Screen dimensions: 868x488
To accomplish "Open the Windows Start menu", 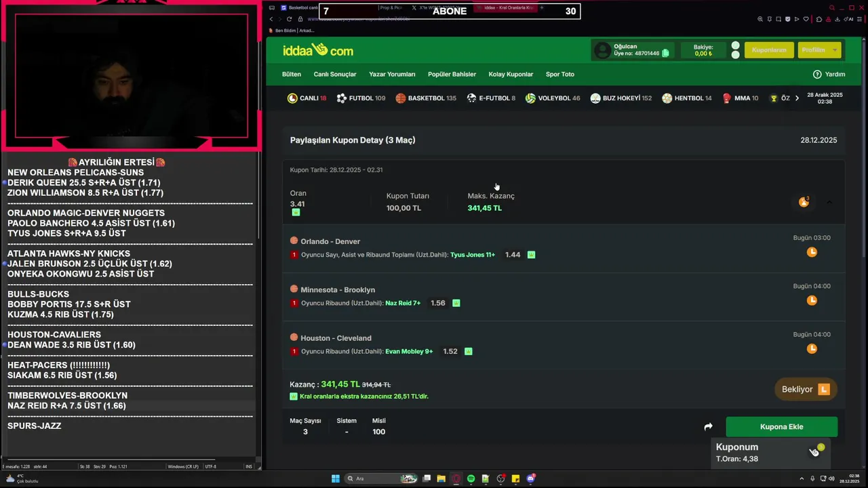I will point(335,479).
